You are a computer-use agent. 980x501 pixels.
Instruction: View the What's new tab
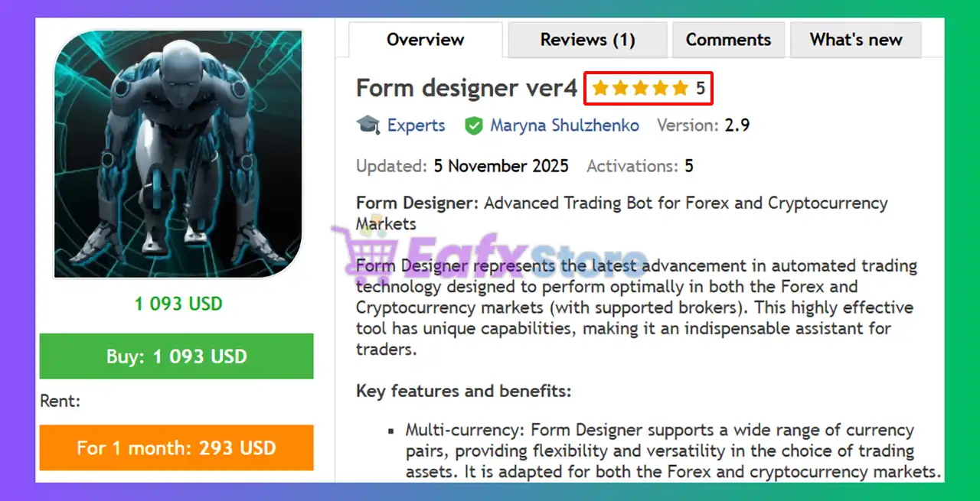pyautogui.click(x=856, y=40)
